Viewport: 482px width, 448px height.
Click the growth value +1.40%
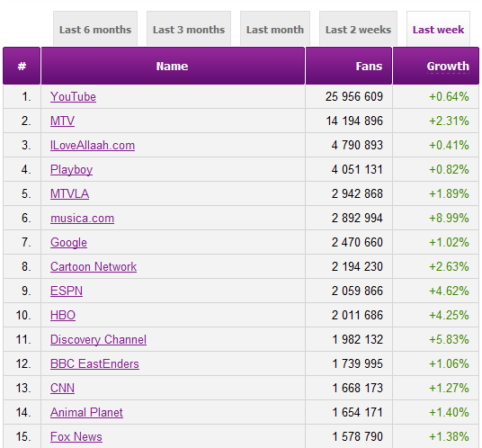(x=449, y=412)
